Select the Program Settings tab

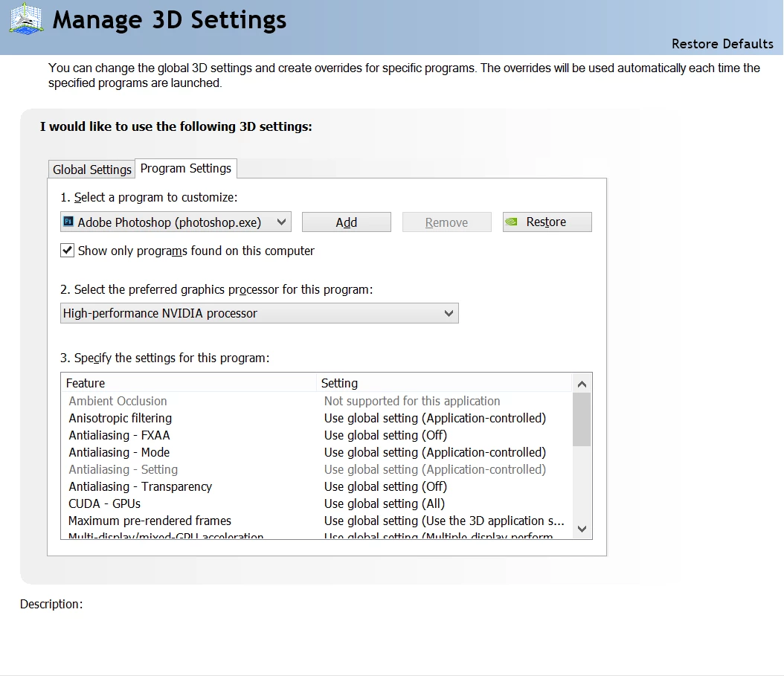[185, 169]
